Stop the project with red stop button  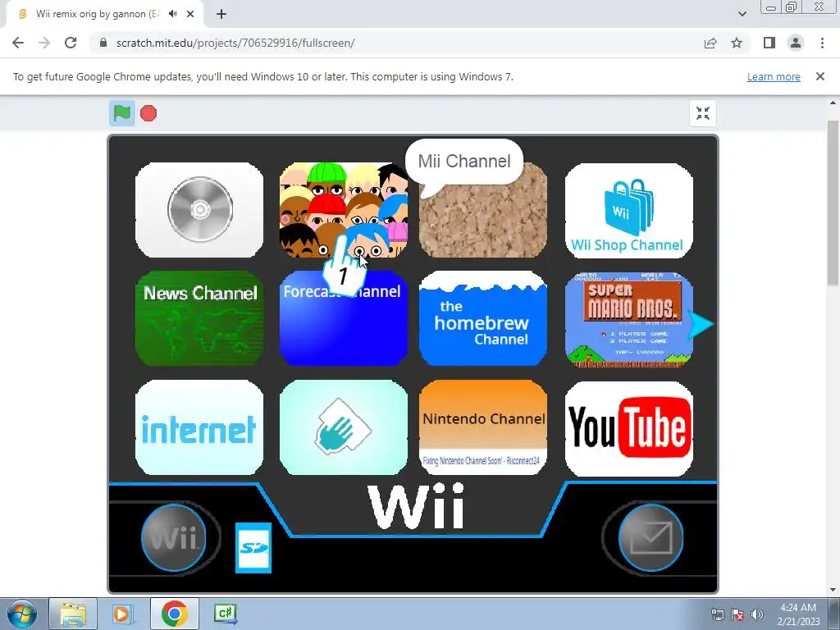coord(148,113)
